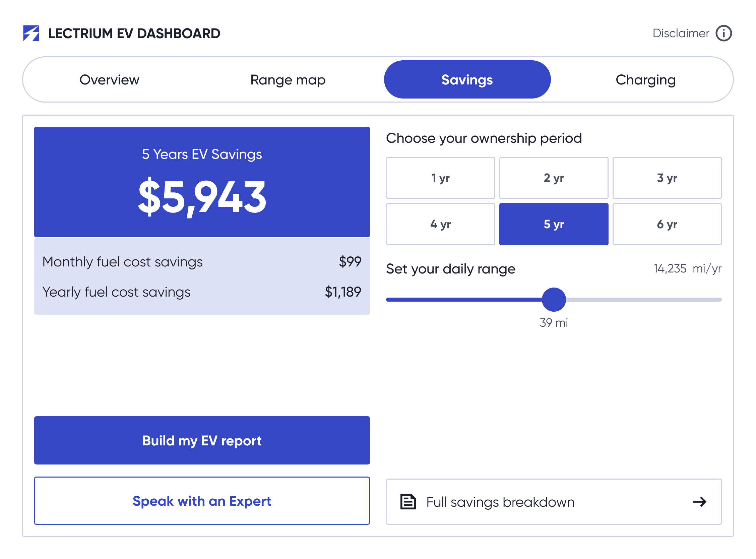Select the Savings tab
The image size is (756, 559).
click(x=467, y=80)
